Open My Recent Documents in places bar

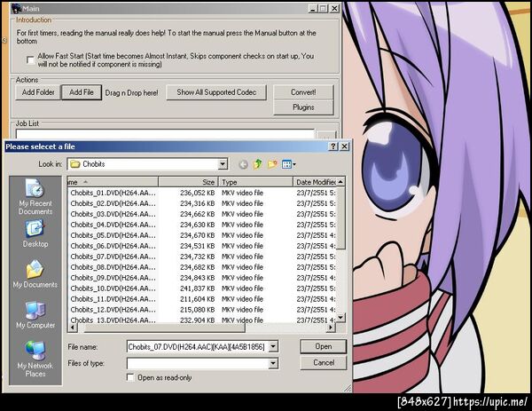[x=35, y=197]
